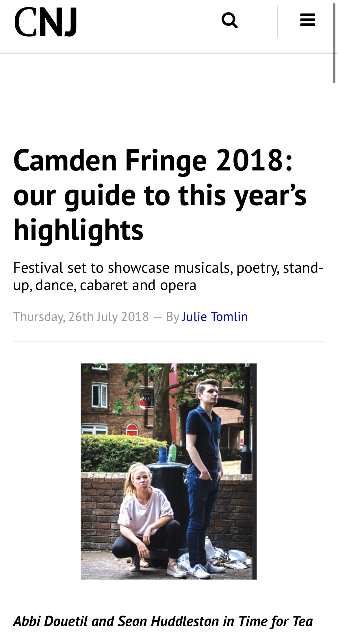Click the red arched door in the photo
The image size is (338, 644).
pyautogui.click(x=132, y=430)
